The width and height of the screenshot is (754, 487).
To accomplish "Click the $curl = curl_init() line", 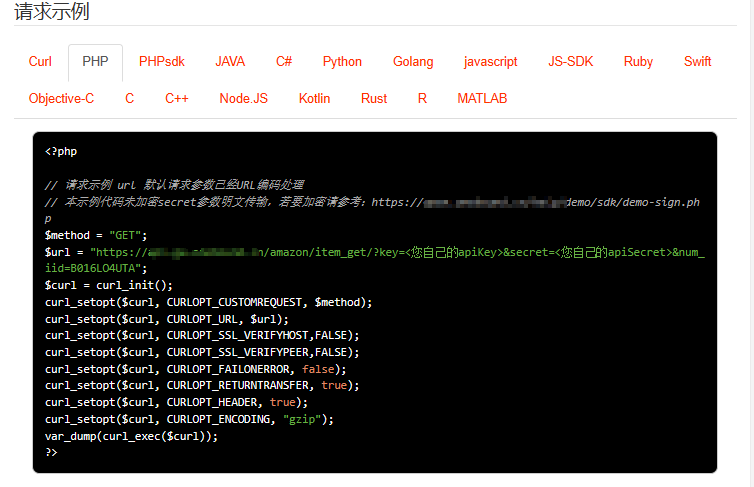I will (109, 285).
